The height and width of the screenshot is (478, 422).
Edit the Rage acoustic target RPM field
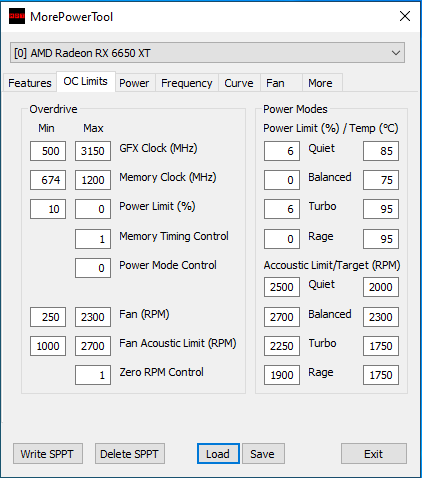pos(381,375)
